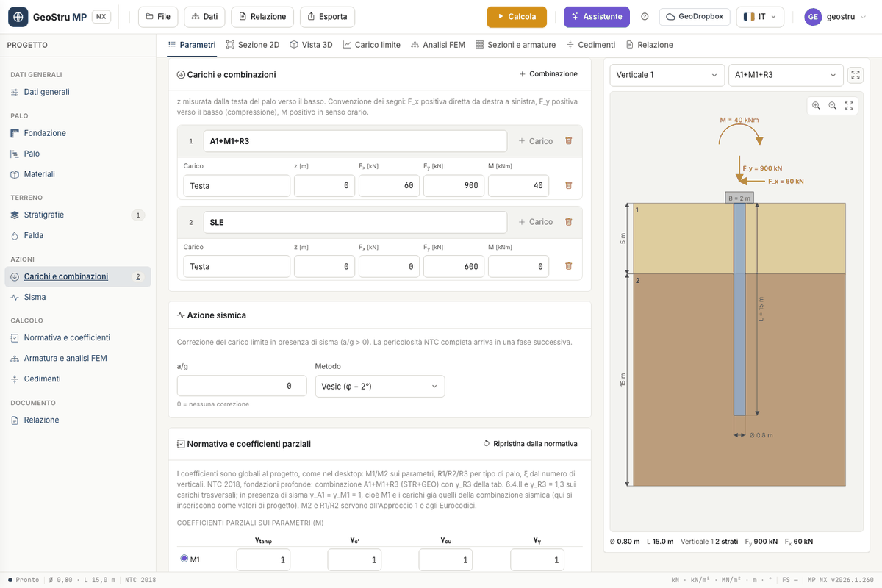882x588 pixels.
Task: Open Stratigrafie in the project sidebar
Action: tap(78, 215)
